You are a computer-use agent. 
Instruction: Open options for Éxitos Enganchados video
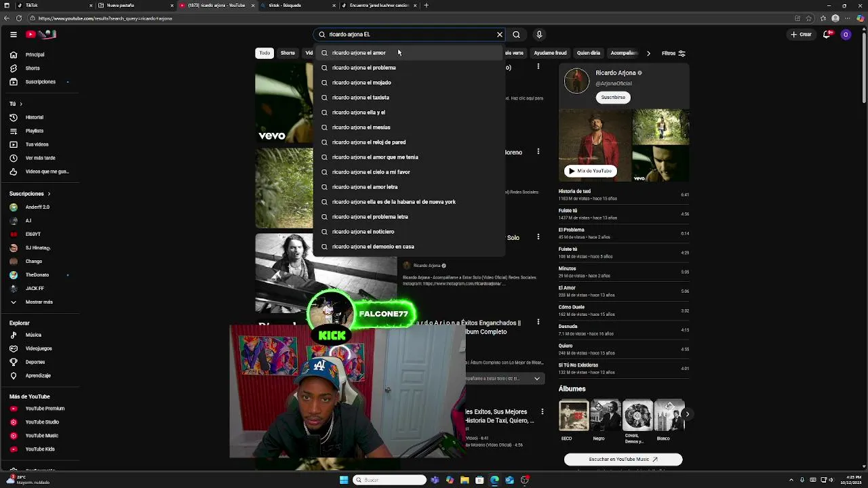[538, 323]
